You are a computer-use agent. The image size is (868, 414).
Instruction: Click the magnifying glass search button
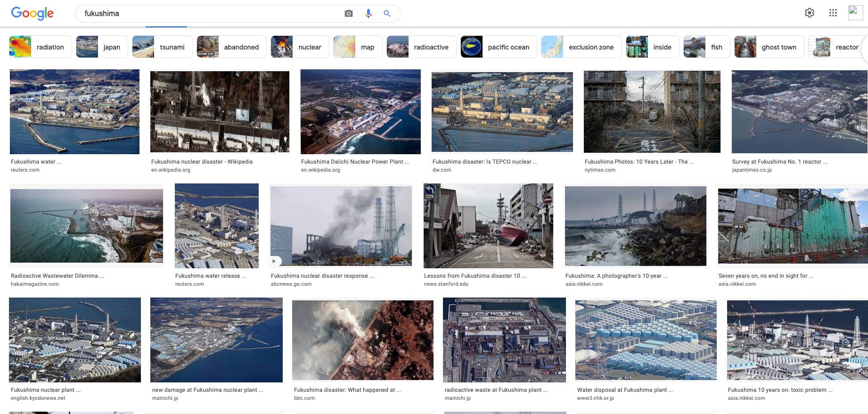click(x=387, y=14)
